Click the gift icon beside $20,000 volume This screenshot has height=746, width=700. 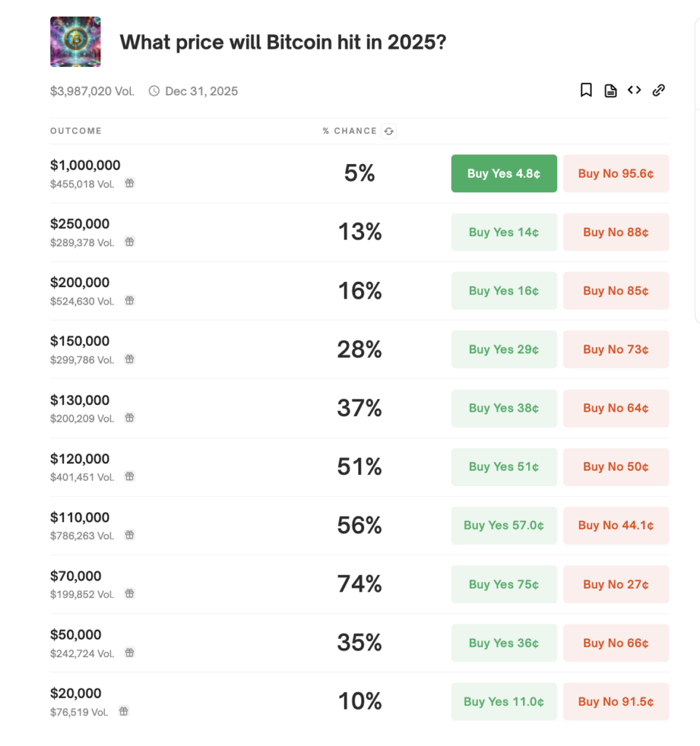pyautogui.click(x=124, y=712)
